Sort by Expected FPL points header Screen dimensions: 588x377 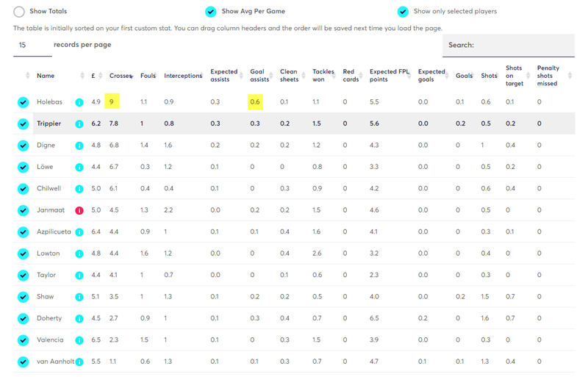(x=389, y=76)
